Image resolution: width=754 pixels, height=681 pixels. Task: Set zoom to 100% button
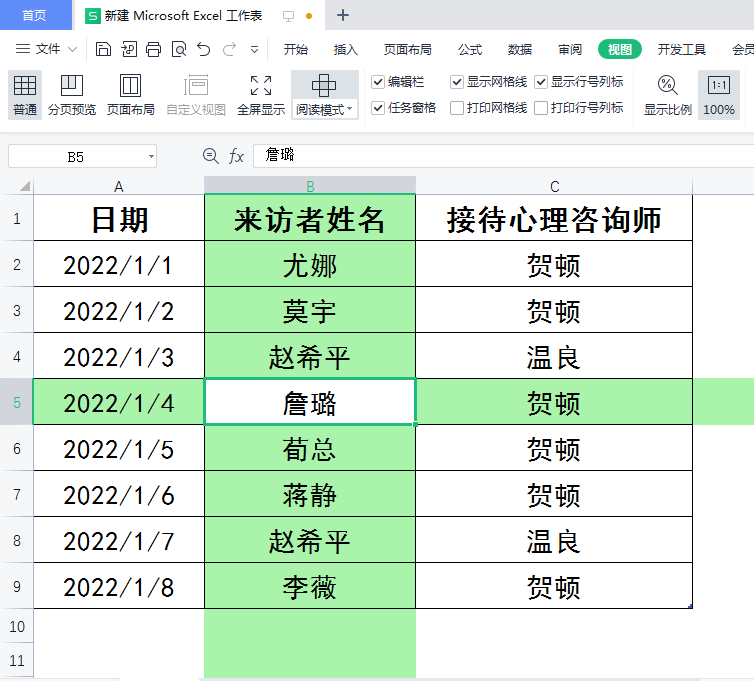[x=718, y=95]
